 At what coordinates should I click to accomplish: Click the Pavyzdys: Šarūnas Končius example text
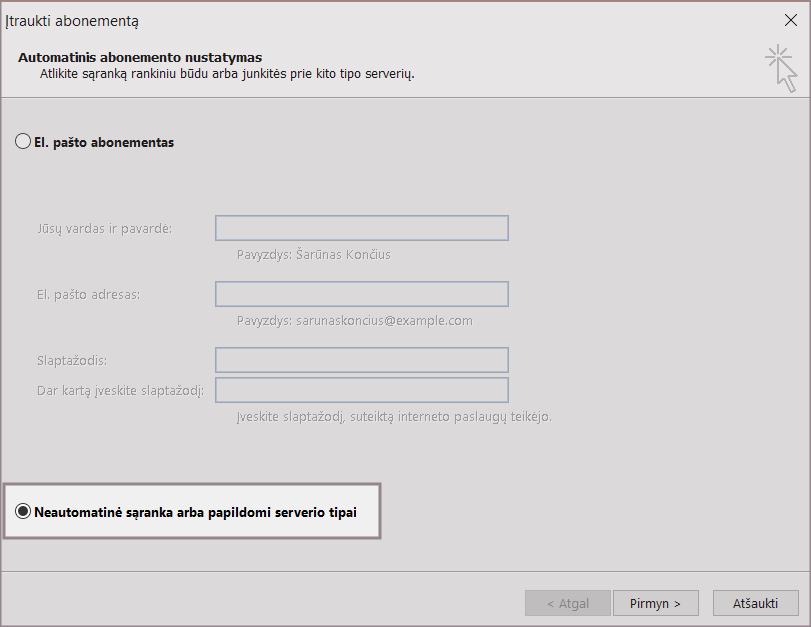[x=313, y=254]
